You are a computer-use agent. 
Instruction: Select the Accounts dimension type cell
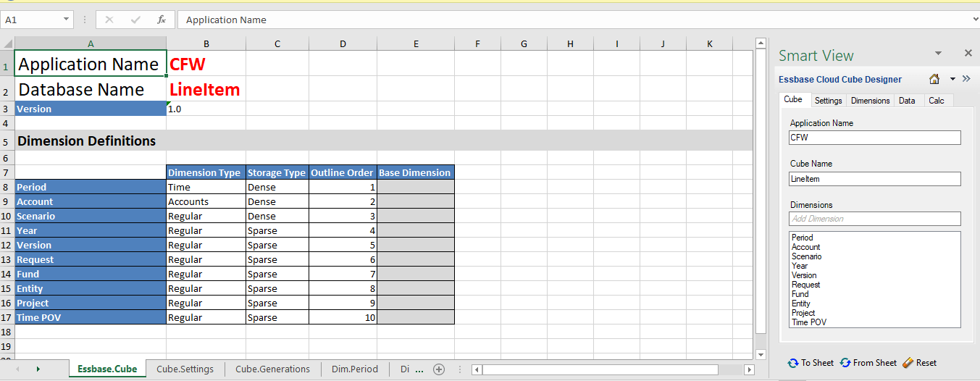pos(206,201)
